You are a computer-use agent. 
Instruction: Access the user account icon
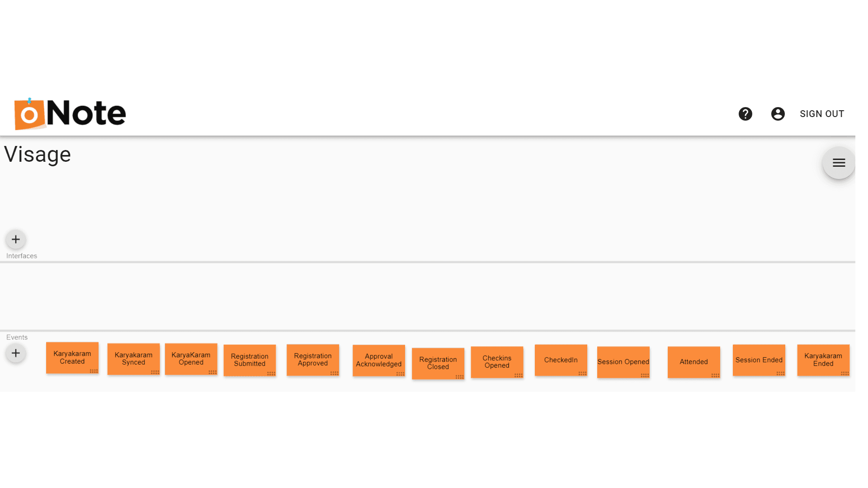778,113
